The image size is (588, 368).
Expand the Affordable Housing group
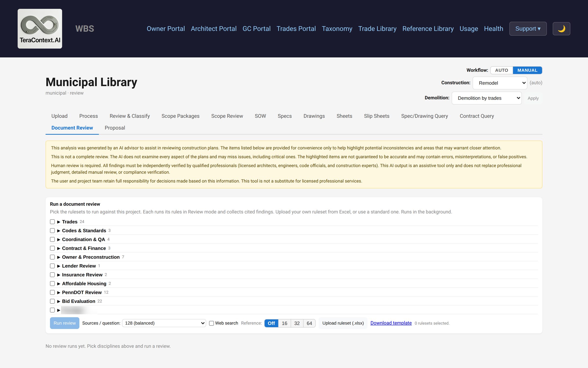[59, 284]
